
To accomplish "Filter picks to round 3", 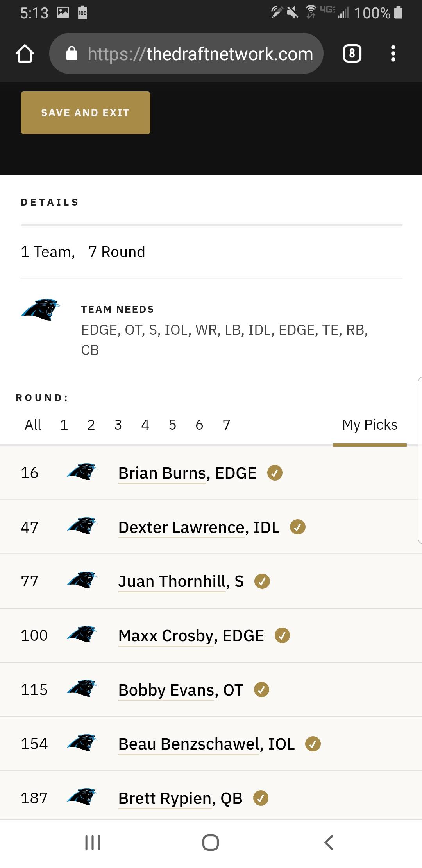I will (118, 425).
